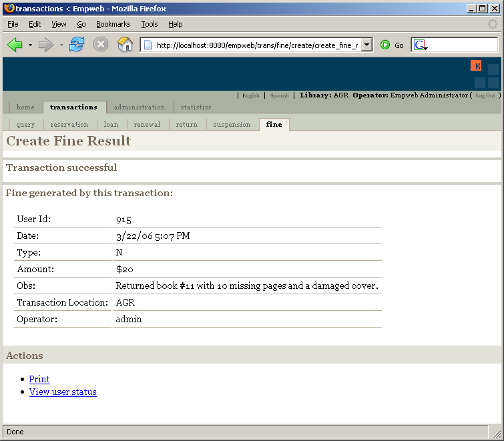This screenshot has height=441, width=504.
Task: Click the User Id value 915
Action: pos(123,220)
